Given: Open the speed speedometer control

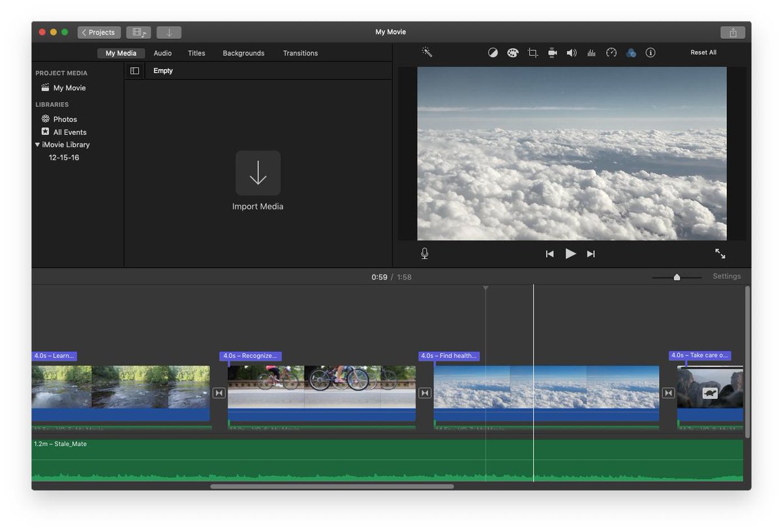Looking at the screenshot, I should coord(611,53).
